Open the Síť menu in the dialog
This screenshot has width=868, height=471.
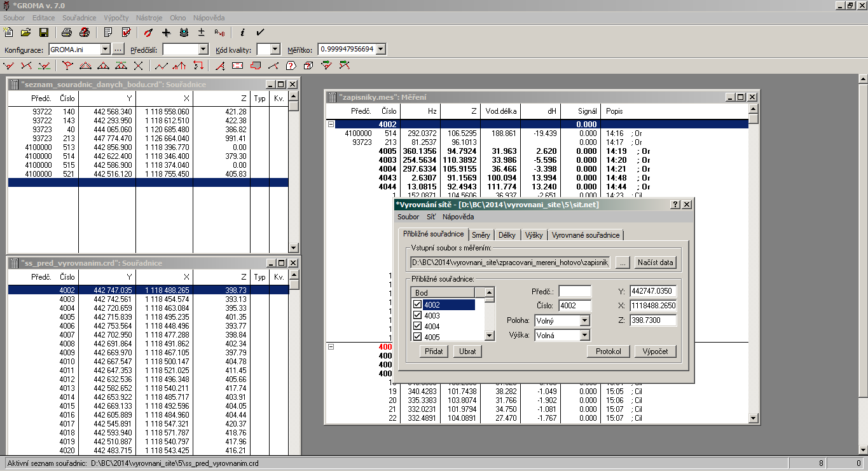[431, 217]
